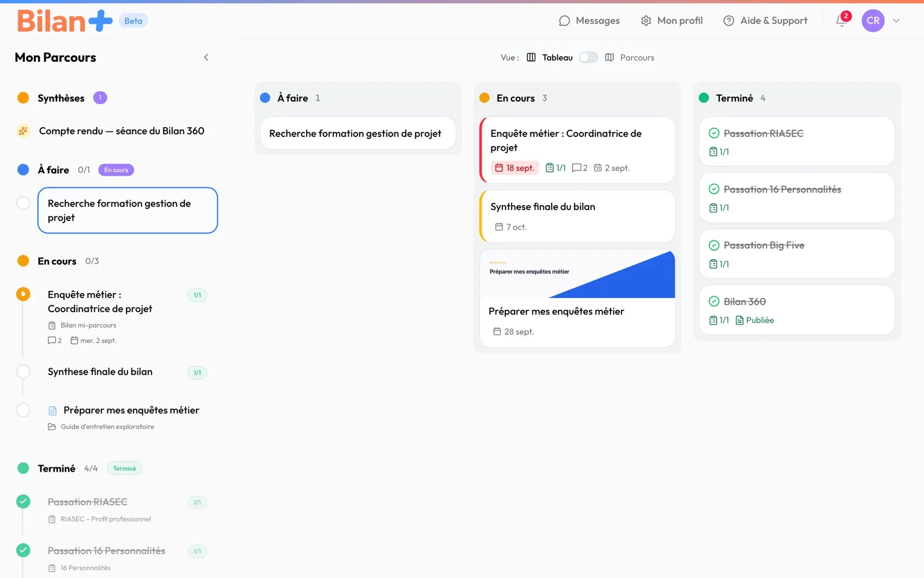
Task: Click the green check icon on Passation Big Five card
Action: 714,245
